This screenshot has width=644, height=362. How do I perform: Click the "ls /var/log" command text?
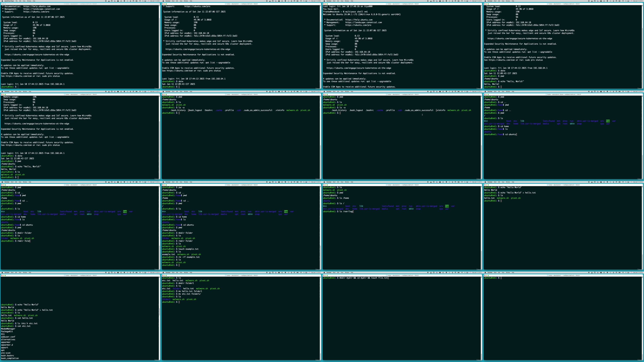point(346,211)
